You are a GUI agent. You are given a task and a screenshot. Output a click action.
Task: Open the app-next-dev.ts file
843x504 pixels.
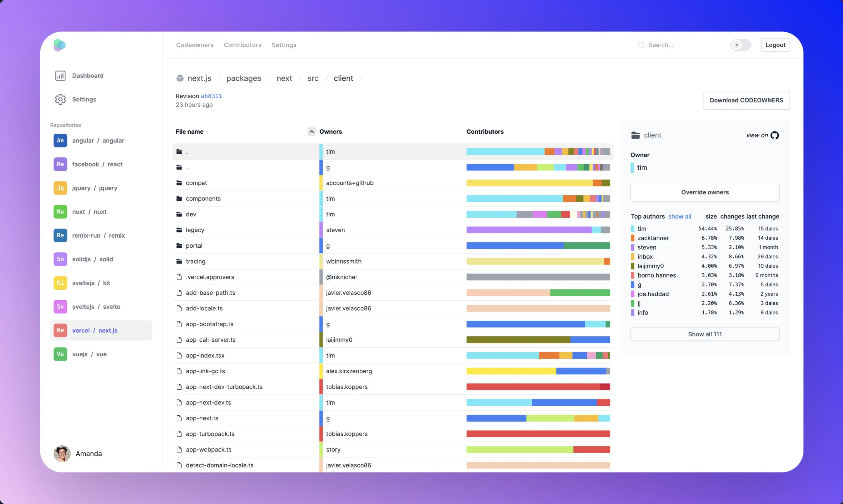(209, 402)
